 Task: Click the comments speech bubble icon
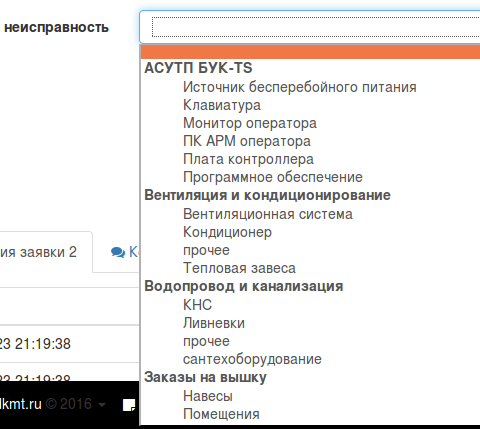[x=118, y=252]
